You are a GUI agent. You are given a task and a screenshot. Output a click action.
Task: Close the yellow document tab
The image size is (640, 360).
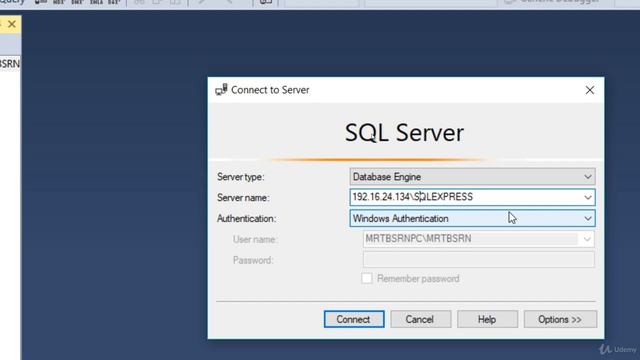pyautogui.click(x=12, y=24)
